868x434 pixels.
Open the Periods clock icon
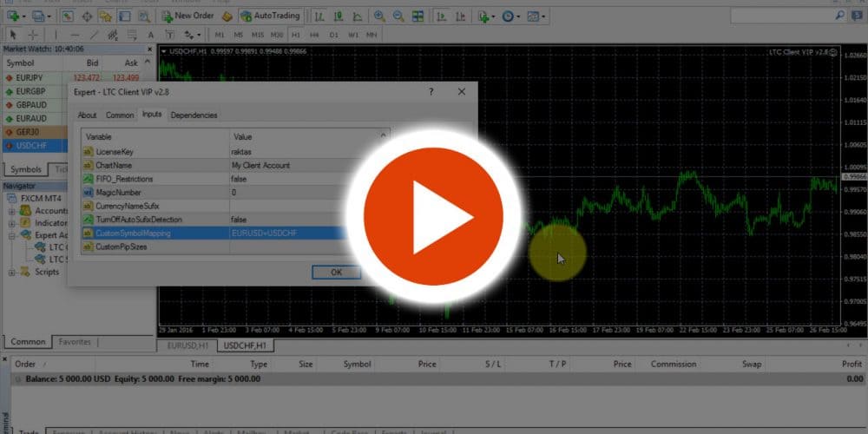coord(508,16)
